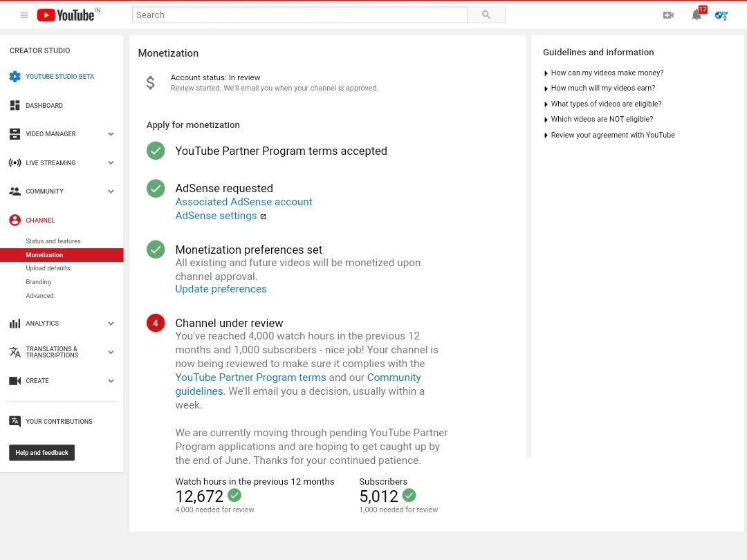Viewport: 747px width, 560px height.
Task: Click the Update preferences link
Action: [221, 289]
